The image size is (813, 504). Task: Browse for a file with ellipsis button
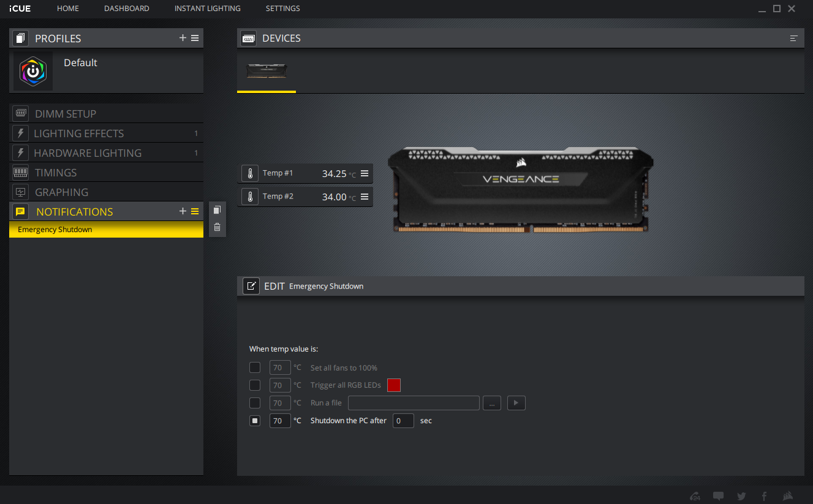[492, 403]
